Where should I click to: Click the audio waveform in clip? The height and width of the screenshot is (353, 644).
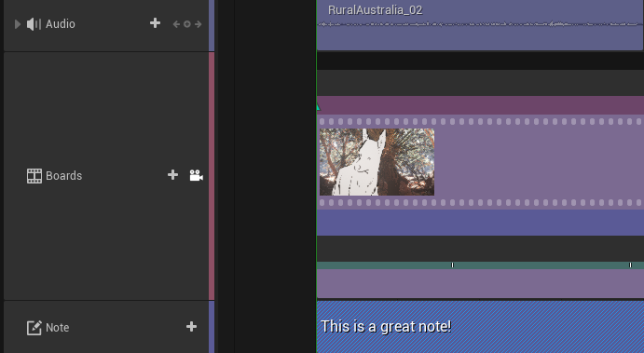click(479, 24)
